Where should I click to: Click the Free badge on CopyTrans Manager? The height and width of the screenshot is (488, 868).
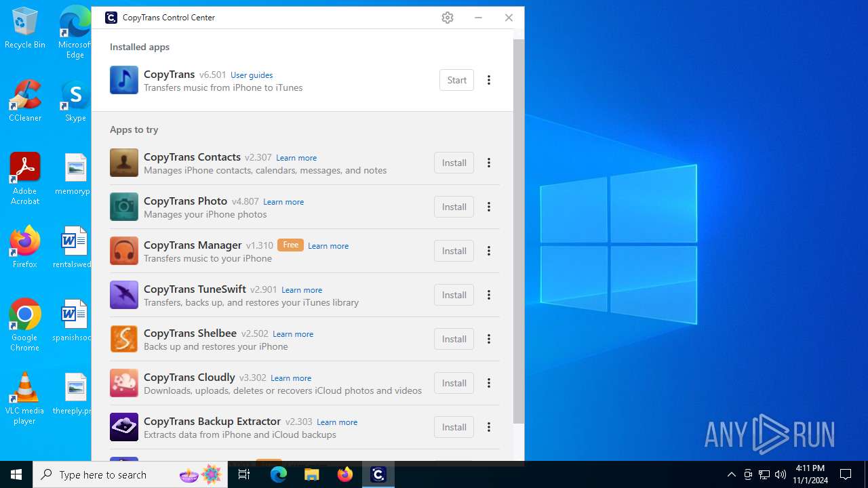point(290,245)
